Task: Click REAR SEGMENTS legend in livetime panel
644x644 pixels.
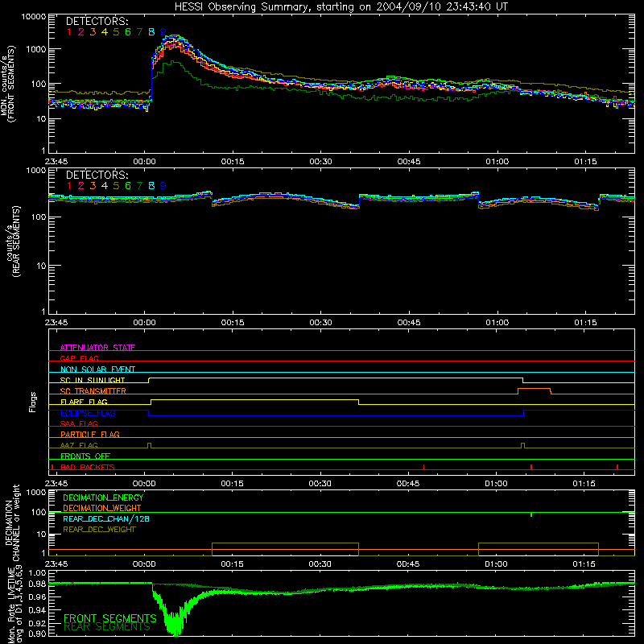Action: point(107,627)
